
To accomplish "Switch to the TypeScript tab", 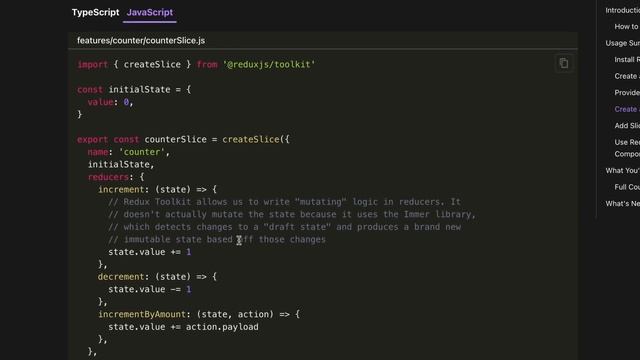I will [x=96, y=12].
